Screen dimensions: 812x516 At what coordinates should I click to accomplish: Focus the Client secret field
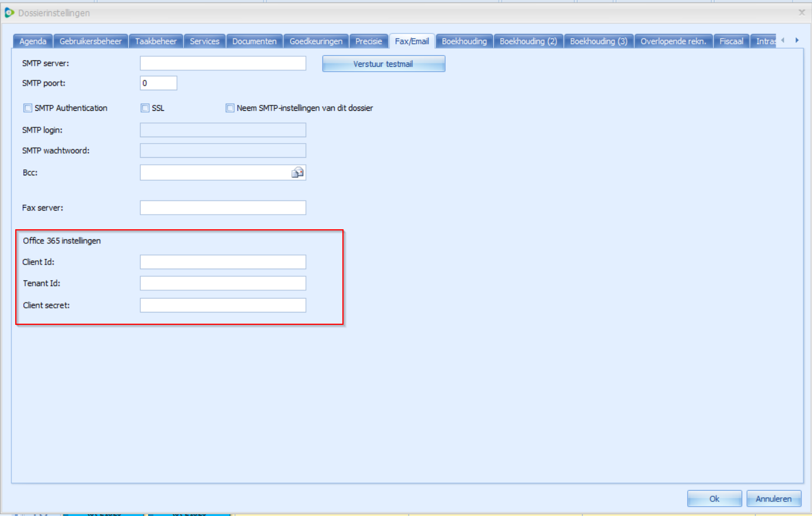[x=223, y=305]
